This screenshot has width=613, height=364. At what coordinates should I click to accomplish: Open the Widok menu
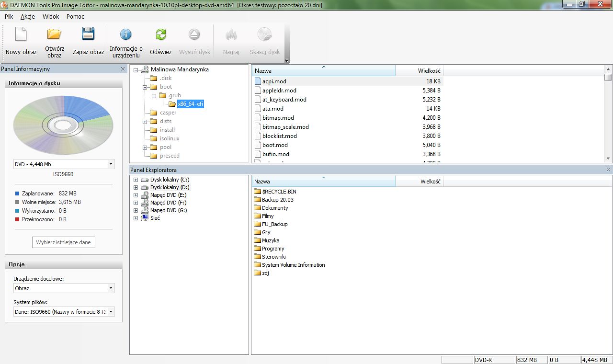pos(51,16)
